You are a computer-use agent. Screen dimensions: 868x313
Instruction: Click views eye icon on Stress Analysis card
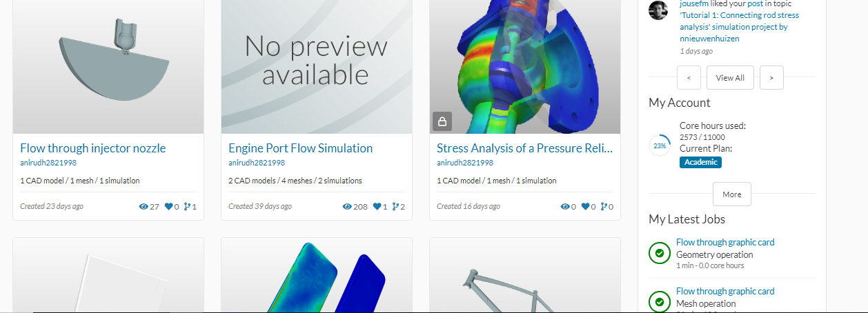565,206
